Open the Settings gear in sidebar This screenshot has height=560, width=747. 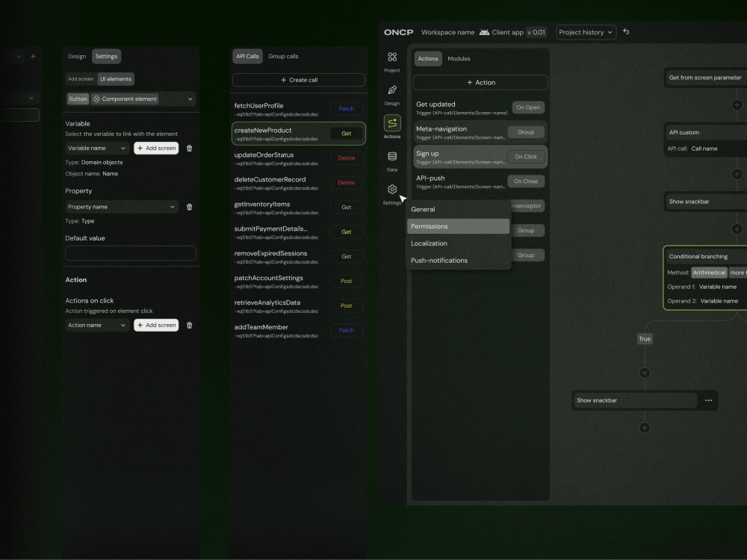click(x=392, y=194)
